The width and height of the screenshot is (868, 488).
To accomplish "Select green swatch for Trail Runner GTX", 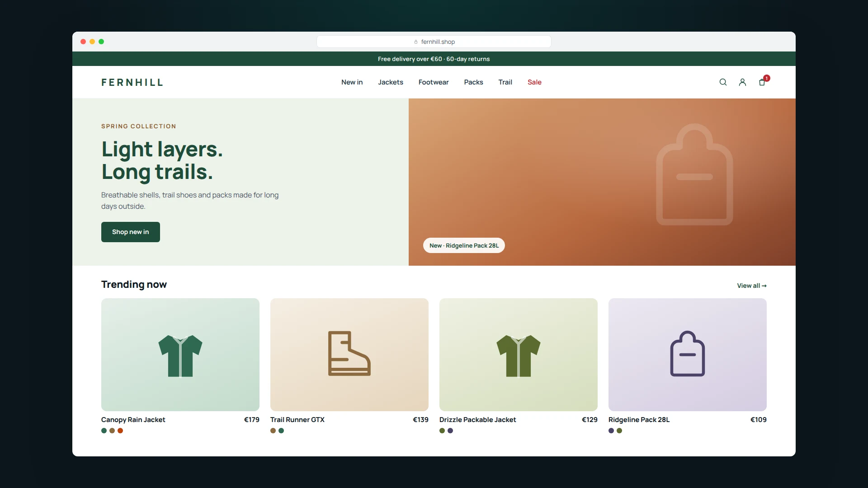I will pyautogui.click(x=281, y=431).
